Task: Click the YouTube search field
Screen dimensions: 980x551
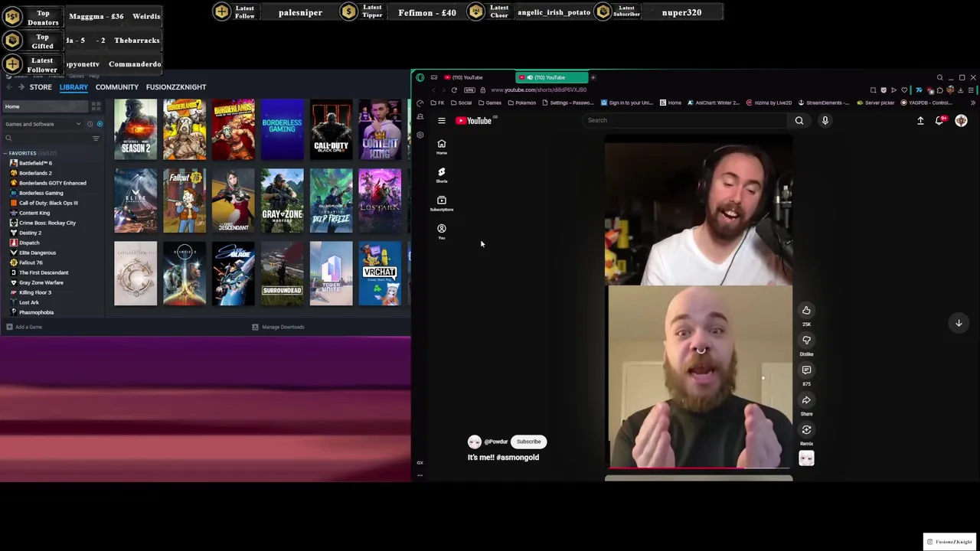Action: tap(685, 120)
